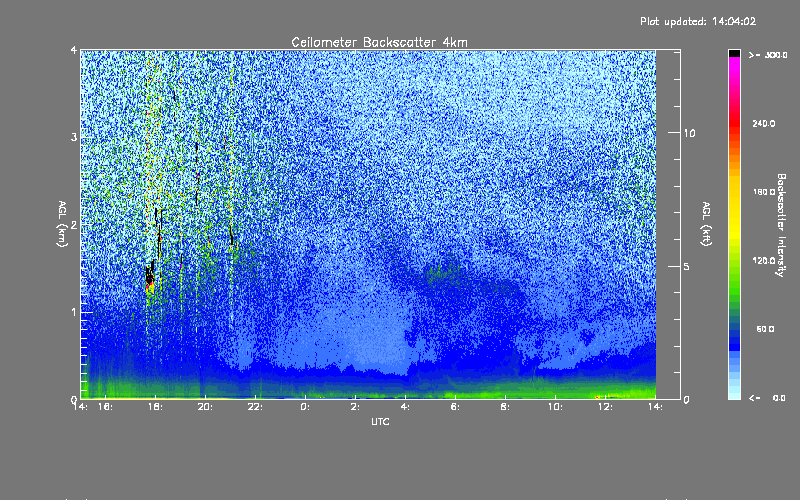This screenshot has width=800, height=500.
Task: Click the black-red high backscatter blob near 18 UTC
Action: tap(149, 277)
